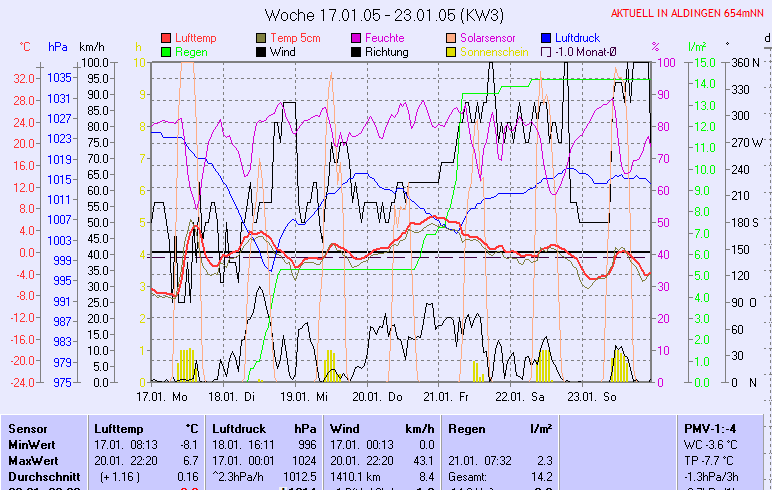This screenshot has height=490, width=772.
Task: Click the black Wind legend square
Action: [262, 52]
